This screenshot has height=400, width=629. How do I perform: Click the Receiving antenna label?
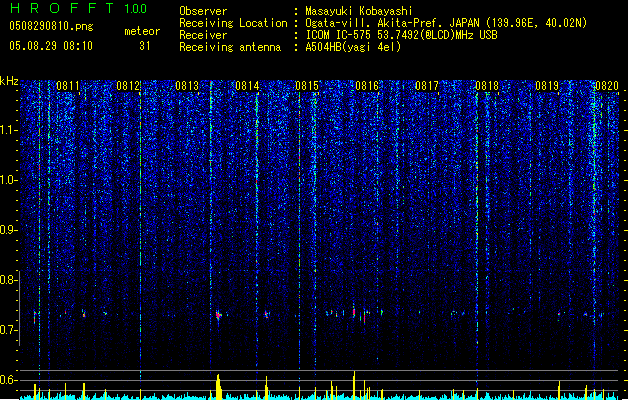(x=230, y=47)
